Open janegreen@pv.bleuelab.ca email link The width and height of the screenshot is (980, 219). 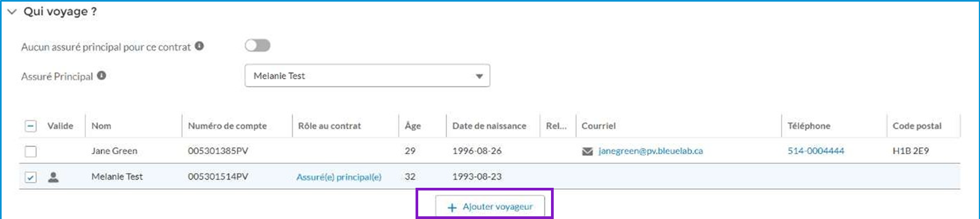650,151
